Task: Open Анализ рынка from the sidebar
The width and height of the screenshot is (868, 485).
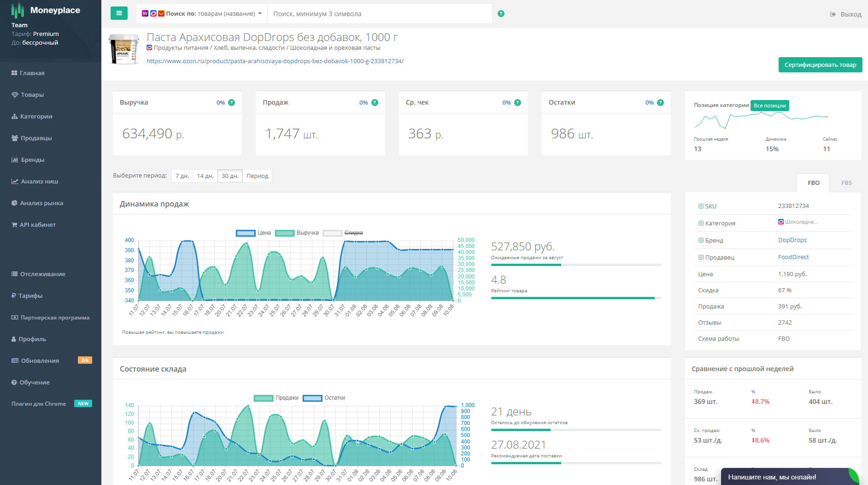Action: click(x=41, y=203)
